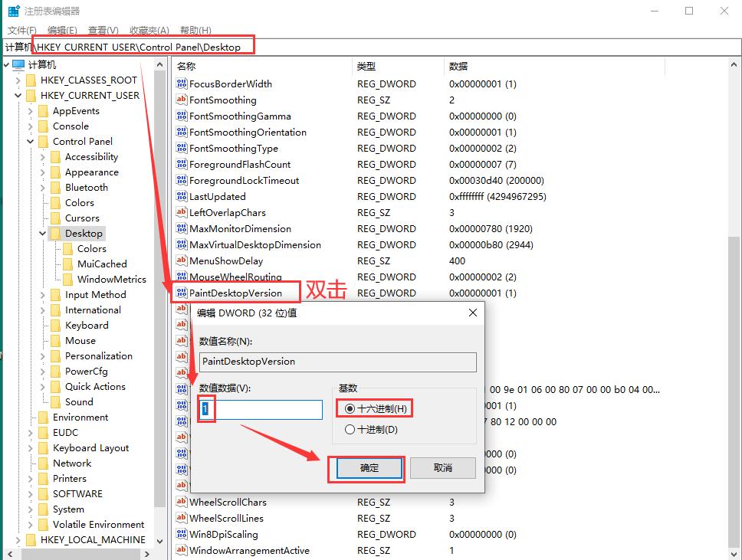
Task: Cancel the DWORD edit dialog (取消)
Action: coord(443,468)
